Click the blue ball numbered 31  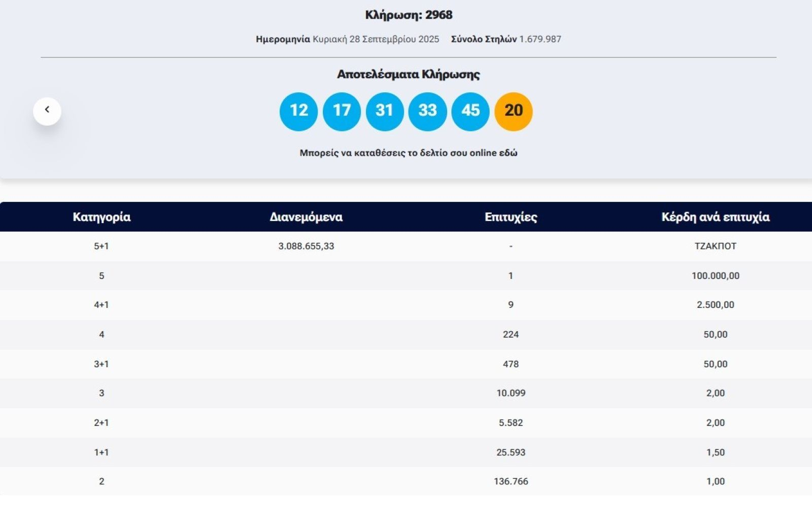[385, 111]
